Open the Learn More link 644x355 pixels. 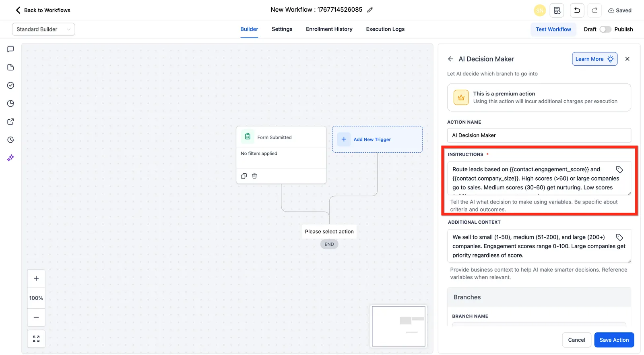[594, 59]
